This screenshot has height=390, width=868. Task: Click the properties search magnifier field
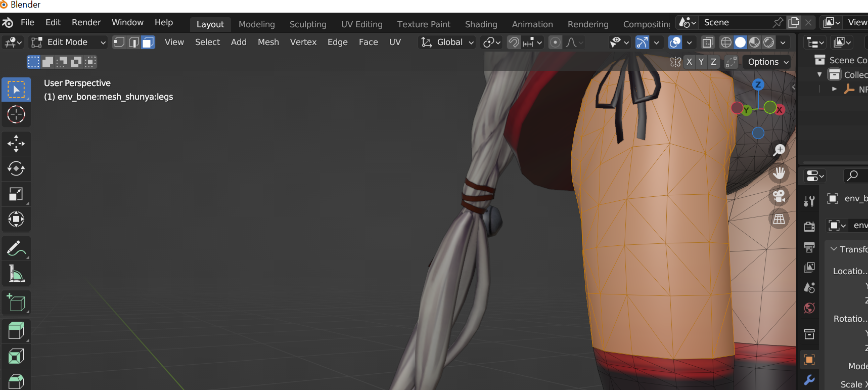point(855,176)
